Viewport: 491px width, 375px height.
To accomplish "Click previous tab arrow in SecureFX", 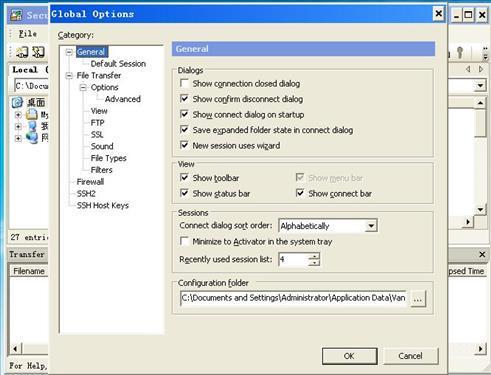I will tap(468, 69).
